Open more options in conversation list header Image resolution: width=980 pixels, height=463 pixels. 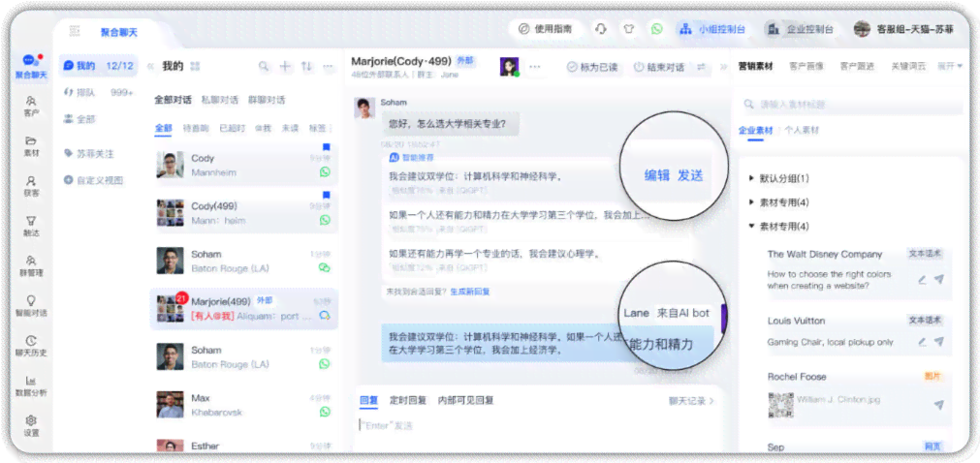coord(328,66)
